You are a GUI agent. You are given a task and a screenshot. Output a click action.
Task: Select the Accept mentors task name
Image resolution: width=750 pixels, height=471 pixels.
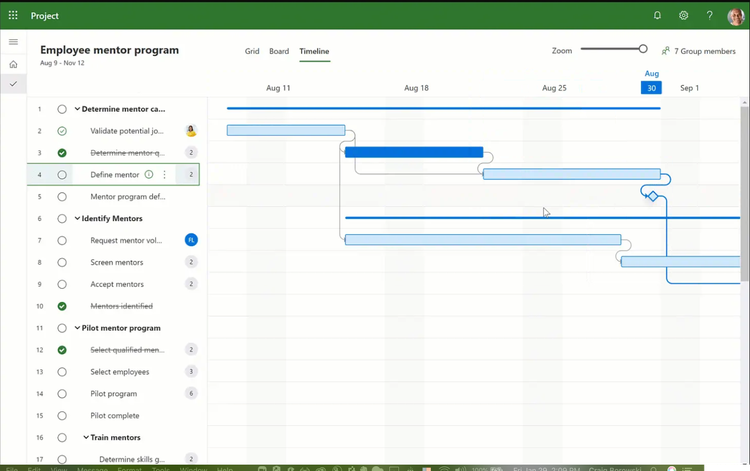[117, 284]
